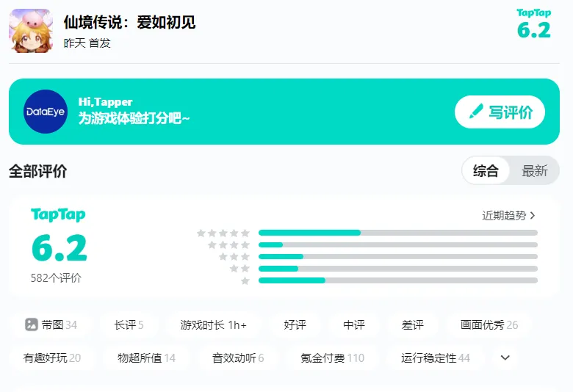
Task: Filter reviews by 中评
Action: tap(354, 324)
